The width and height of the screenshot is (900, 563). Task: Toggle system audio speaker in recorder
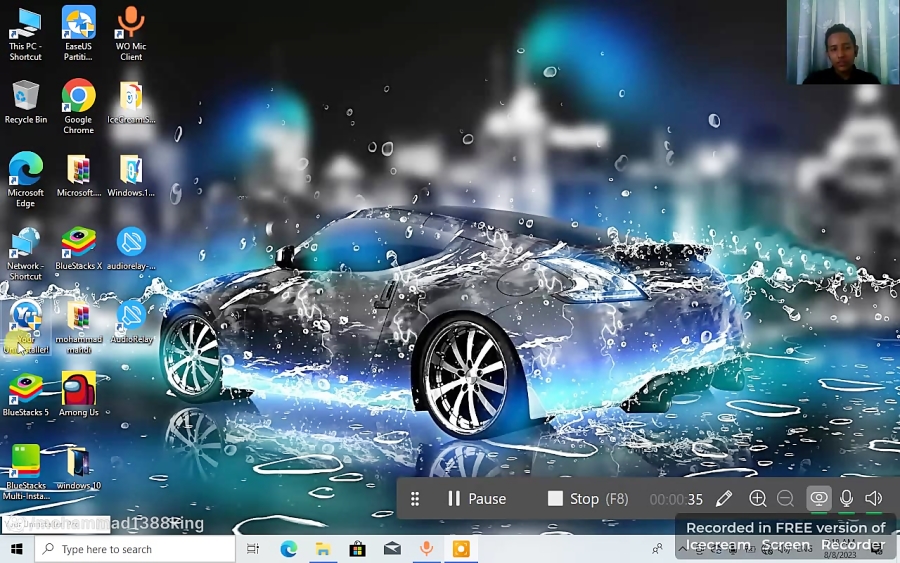coord(874,498)
